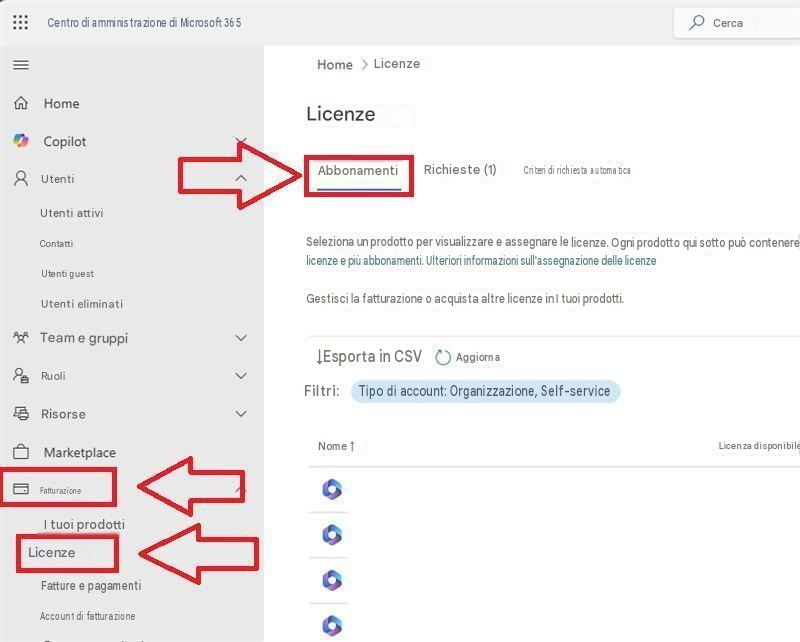Click Home in the breadcrumb

(335, 65)
